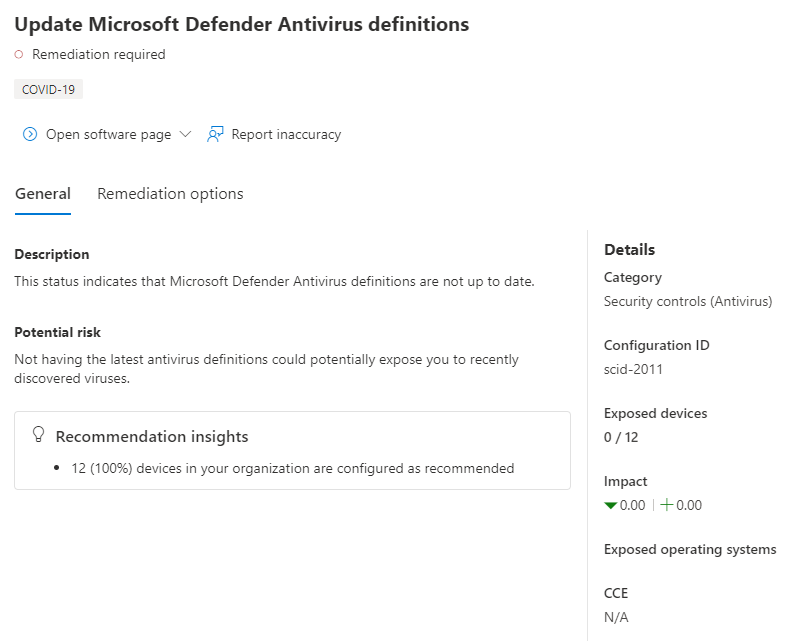The width and height of the screenshot is (812, 641).
Task: Expand the Open software page dropdown chevron
Action: click(186, 133)
